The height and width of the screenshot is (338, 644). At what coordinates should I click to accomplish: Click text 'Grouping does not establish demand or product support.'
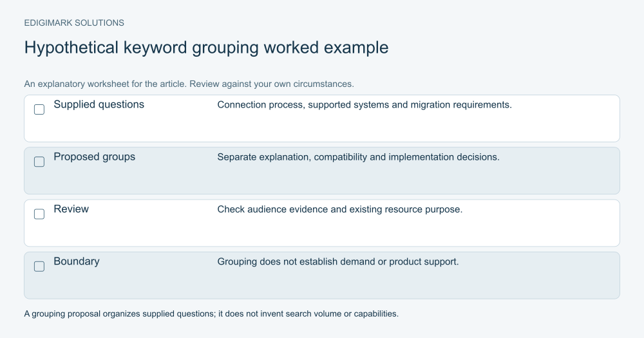coord(337,261)
